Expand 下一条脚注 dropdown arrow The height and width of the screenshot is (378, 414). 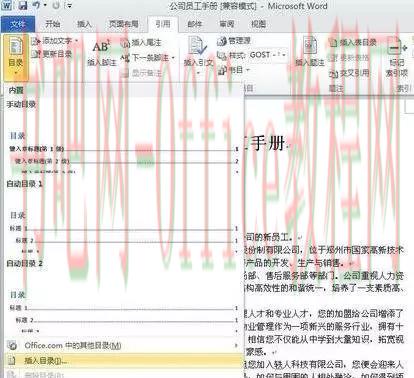(173, 58)
